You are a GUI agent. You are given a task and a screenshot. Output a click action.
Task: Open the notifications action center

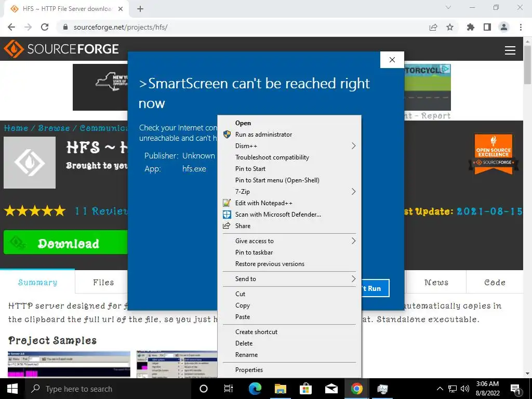[x=515, y=389]
